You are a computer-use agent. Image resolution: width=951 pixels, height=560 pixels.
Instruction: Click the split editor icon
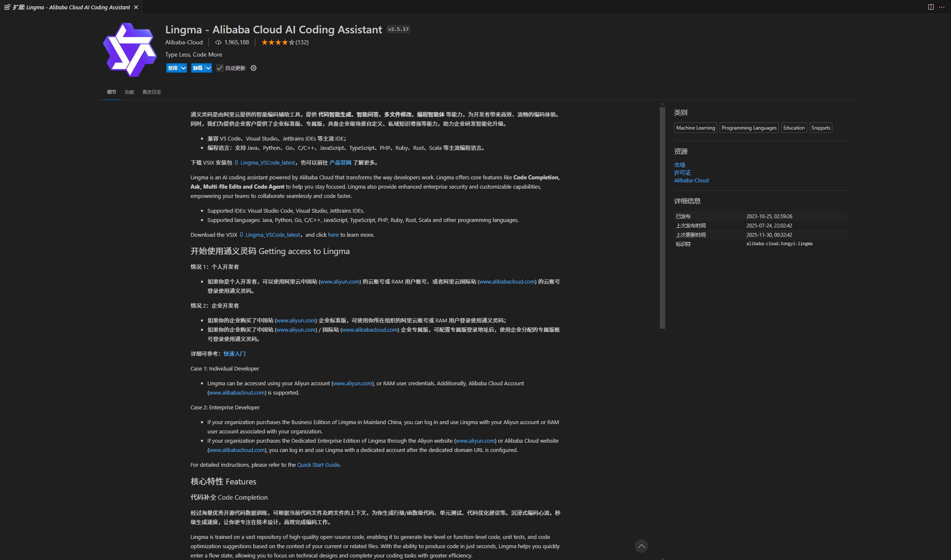coord(930,7)
